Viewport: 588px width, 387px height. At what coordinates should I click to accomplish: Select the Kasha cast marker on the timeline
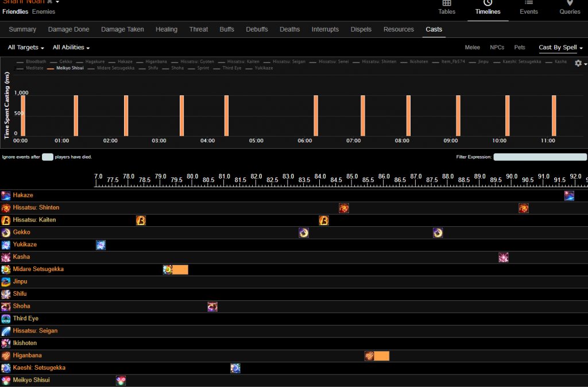click(x=504, y=258)
